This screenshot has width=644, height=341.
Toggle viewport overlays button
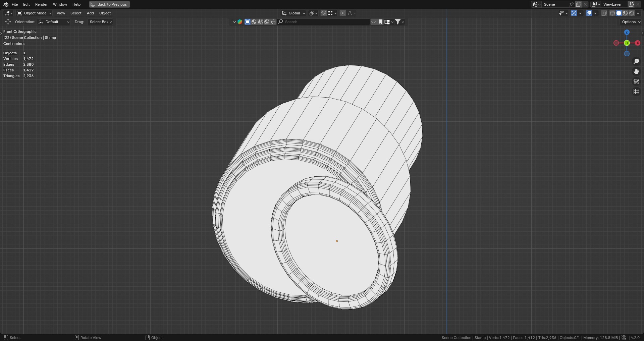pyautogui.click(x=589, y=13)
